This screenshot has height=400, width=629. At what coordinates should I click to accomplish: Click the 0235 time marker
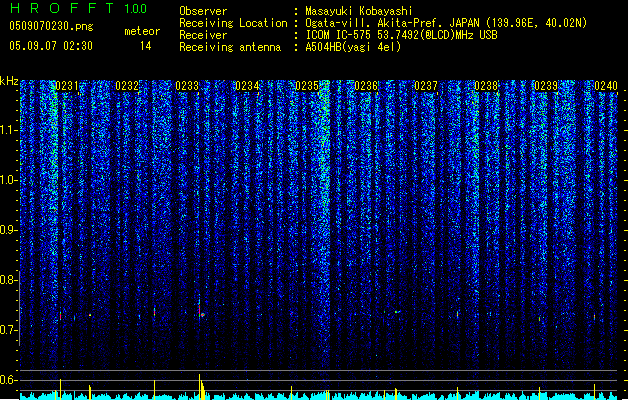click(x=307, y=86)
